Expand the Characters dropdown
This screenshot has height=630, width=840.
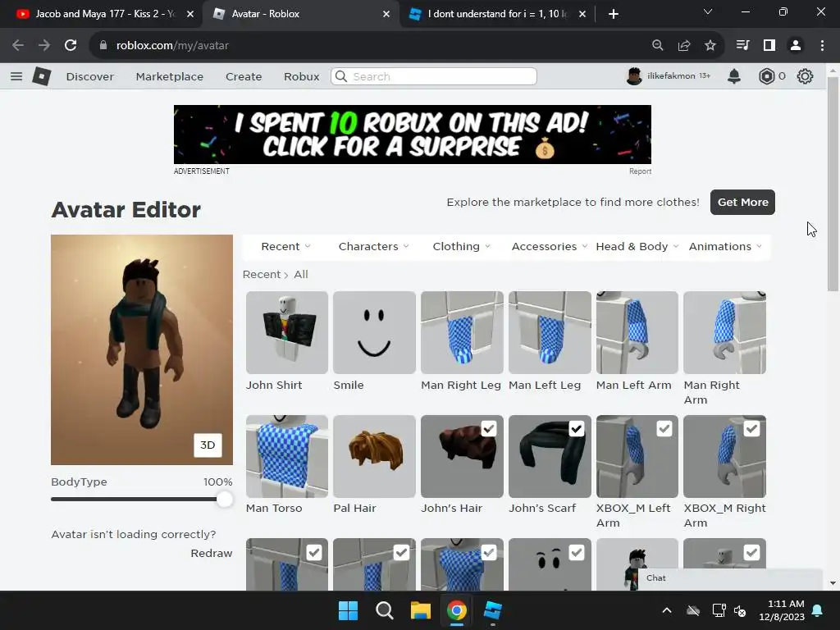pyautogui.click(x=373, y=246)
